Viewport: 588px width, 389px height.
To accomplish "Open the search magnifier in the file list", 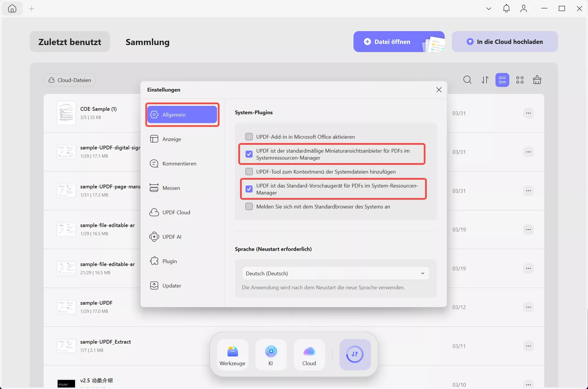I will (x=467, y=80).
